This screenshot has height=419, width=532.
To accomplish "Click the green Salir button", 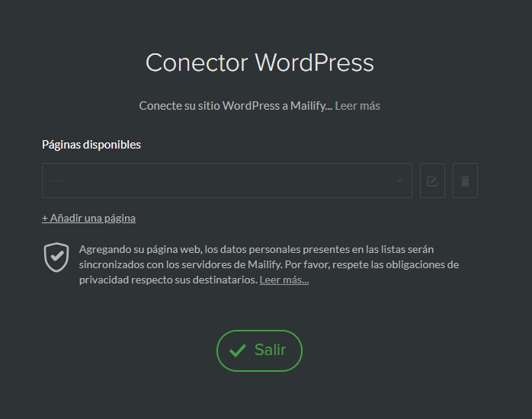I will tap(260, 350).
